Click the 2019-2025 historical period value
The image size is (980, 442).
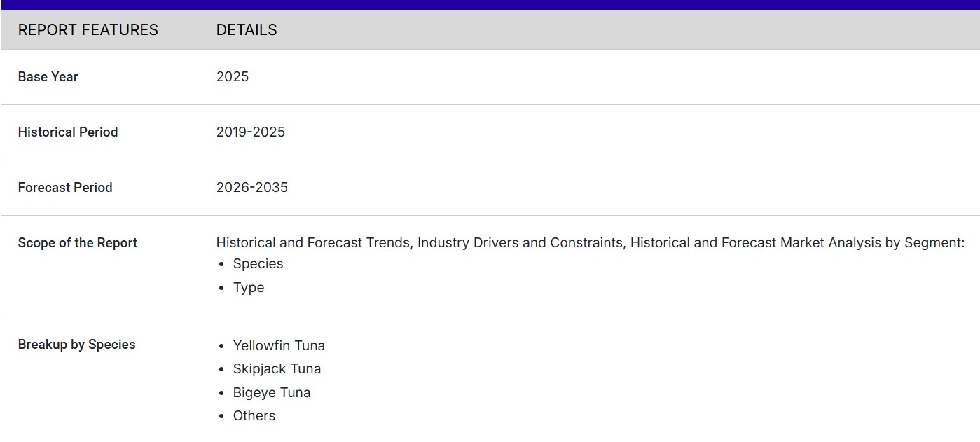(250, 132)
